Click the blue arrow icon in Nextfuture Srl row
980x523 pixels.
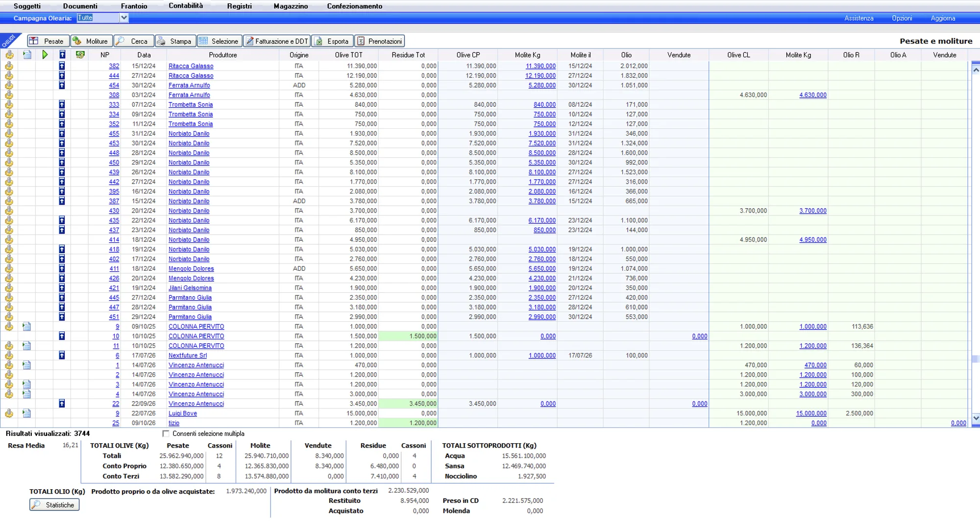(62, 355)
